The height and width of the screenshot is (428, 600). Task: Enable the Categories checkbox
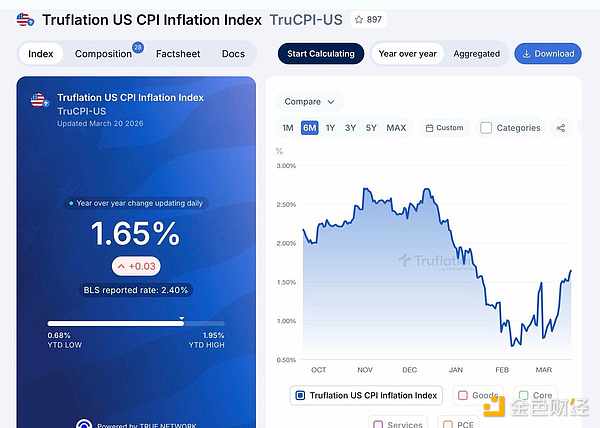click(486, 128)
